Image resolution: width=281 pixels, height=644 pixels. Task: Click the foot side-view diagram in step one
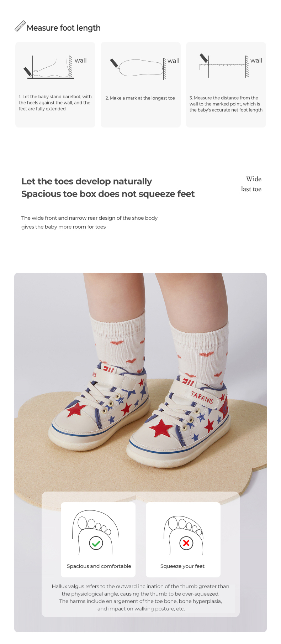tap(49, 67)
